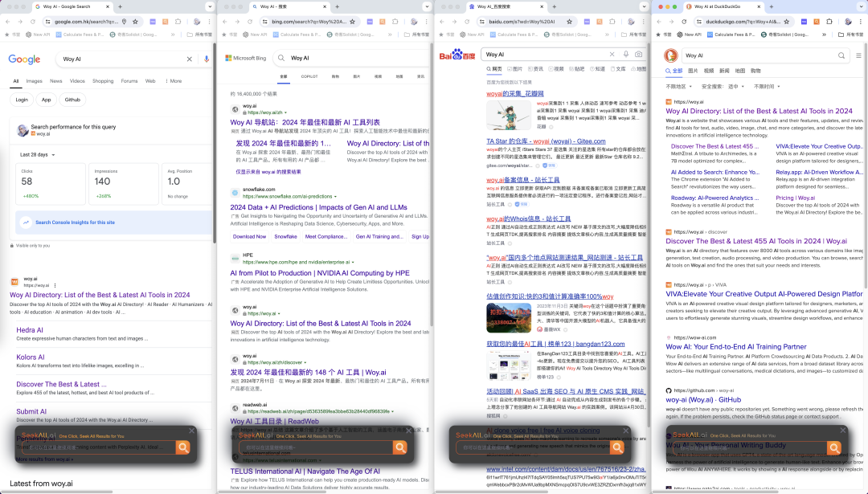Open the 不限时间 time filter dropdown
The width and height of the screenshot is (868, 494).
point(767,86)
